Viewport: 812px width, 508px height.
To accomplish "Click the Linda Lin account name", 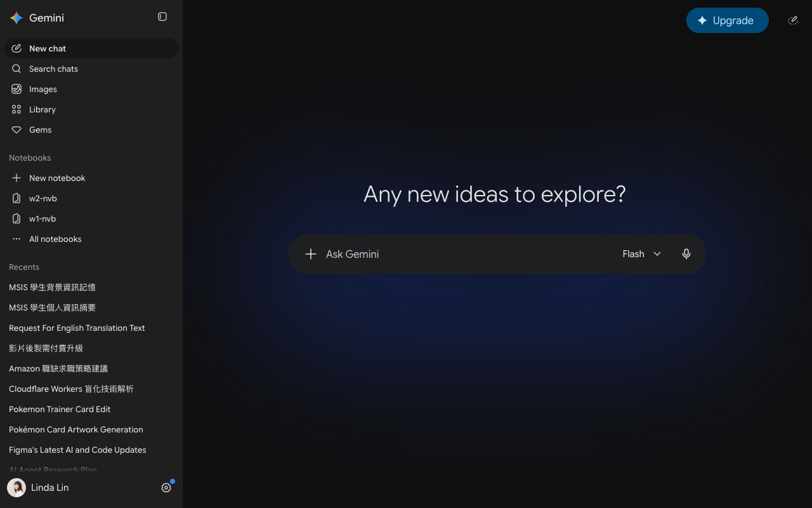I will (x=50, y=488).
